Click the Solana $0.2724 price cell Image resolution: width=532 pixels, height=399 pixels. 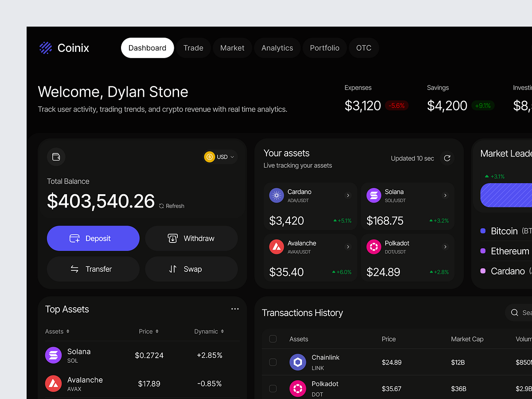pyautogui.click(x=149, y=355)
